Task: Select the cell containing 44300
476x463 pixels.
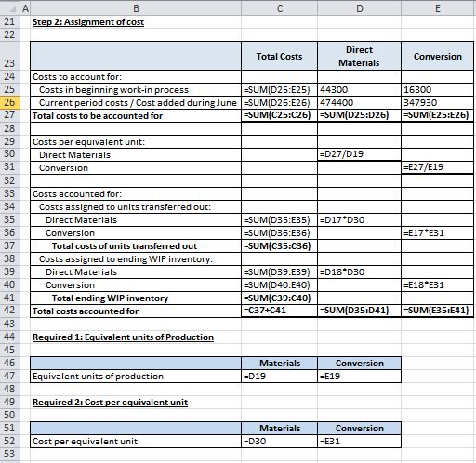Action: tap(359, 89)
